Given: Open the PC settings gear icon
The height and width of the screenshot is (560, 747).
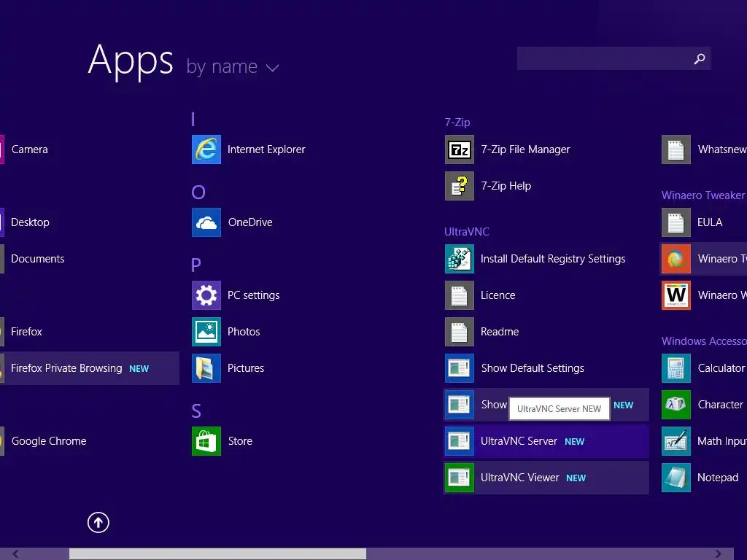Looking at the screenshot, I should pyautogui.click(x=206, y=295).
